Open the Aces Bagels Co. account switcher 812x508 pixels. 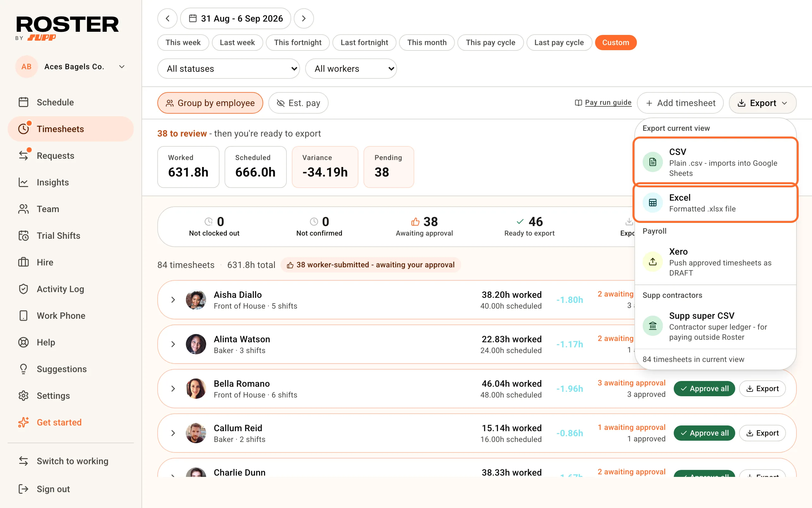click(71, 67)
